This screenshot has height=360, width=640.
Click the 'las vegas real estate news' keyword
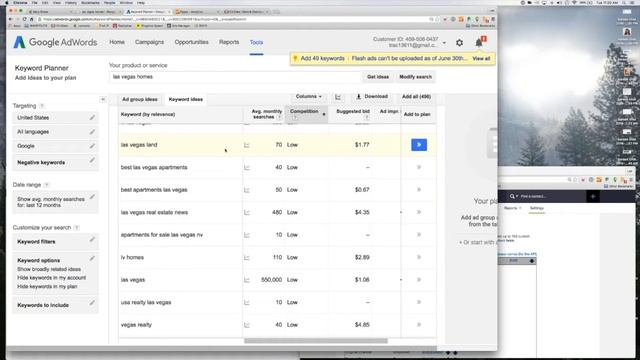(x=154, y=212)
